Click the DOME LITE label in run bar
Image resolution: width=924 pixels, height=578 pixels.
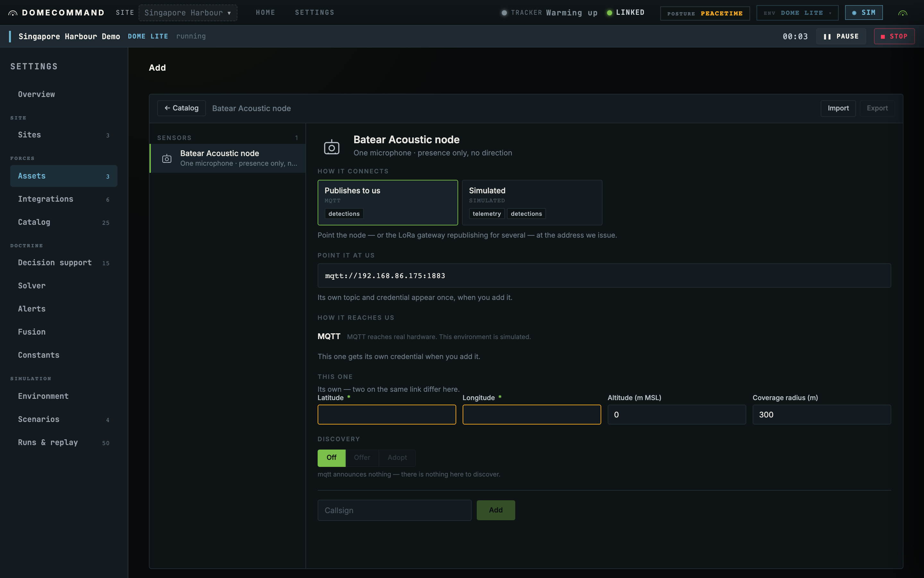(x=148, y=36)
